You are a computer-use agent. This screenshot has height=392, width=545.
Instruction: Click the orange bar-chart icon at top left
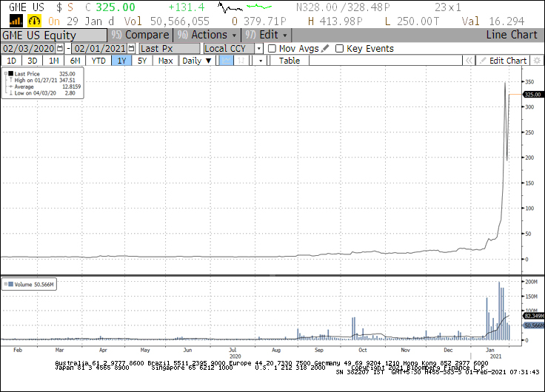pyautogui.click(x=16, y=21)
